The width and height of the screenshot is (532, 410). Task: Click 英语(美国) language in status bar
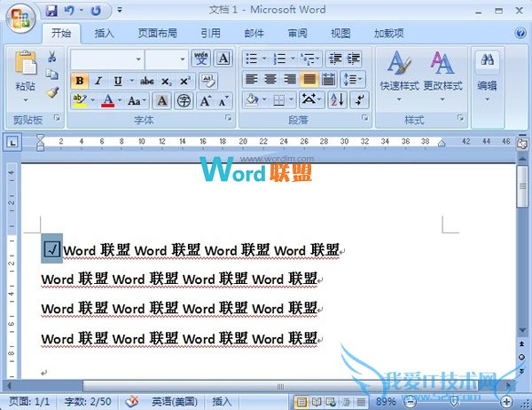[175, 401]
